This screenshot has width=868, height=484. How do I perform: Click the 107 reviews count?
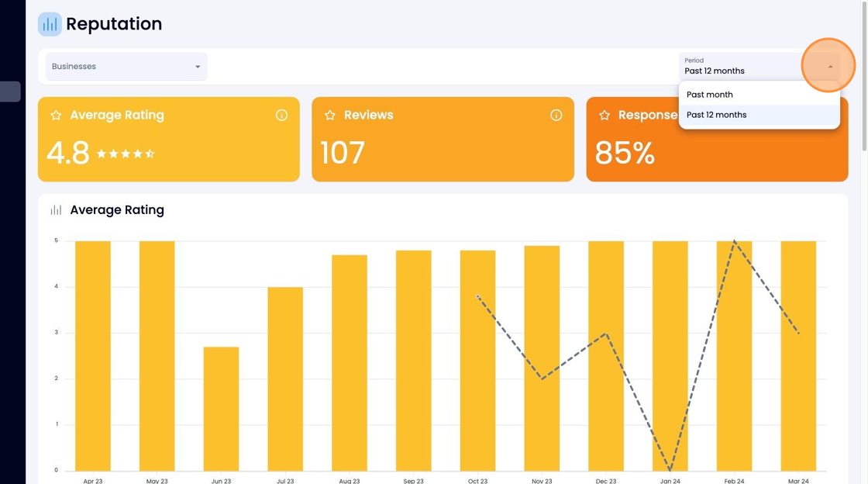[343, 153]
